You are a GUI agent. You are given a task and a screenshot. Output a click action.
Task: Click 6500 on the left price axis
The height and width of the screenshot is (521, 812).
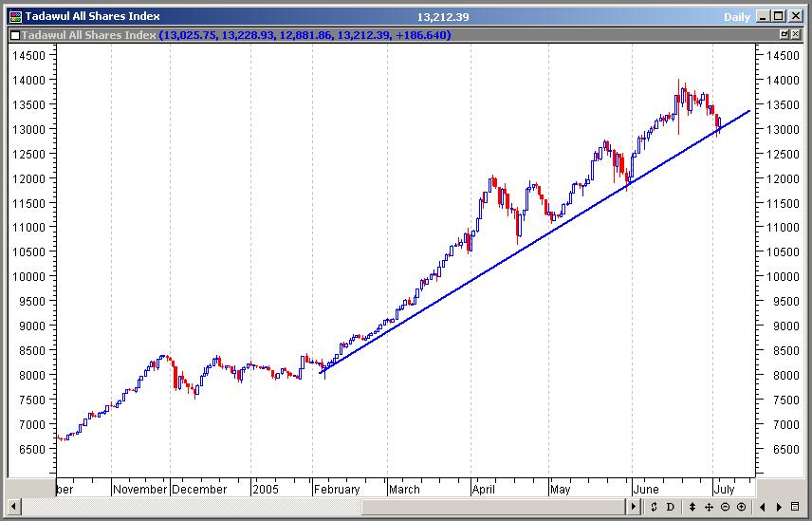32,449
